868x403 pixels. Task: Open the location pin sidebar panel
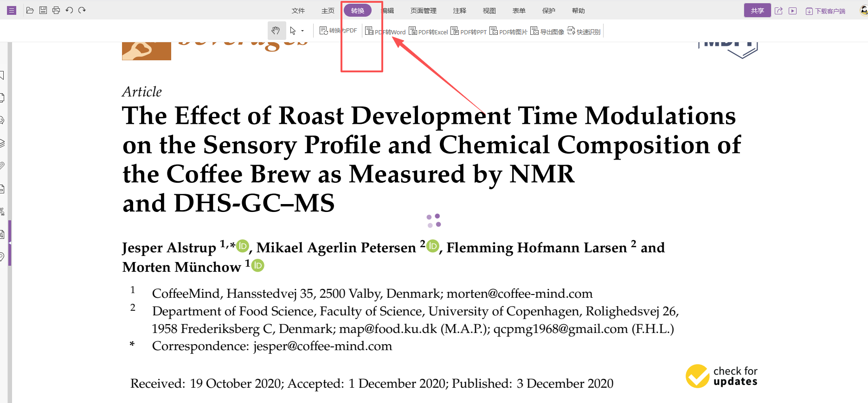(x=2, y=257)
